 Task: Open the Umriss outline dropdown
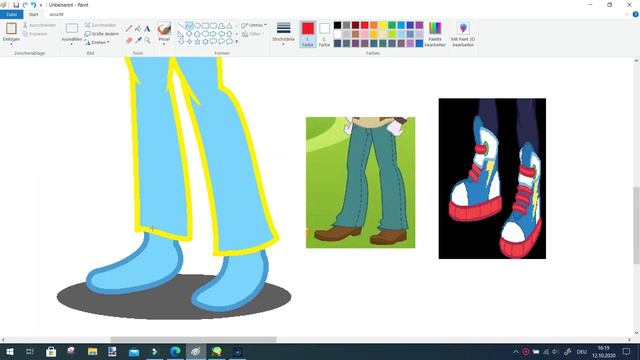tap(253, 25)
